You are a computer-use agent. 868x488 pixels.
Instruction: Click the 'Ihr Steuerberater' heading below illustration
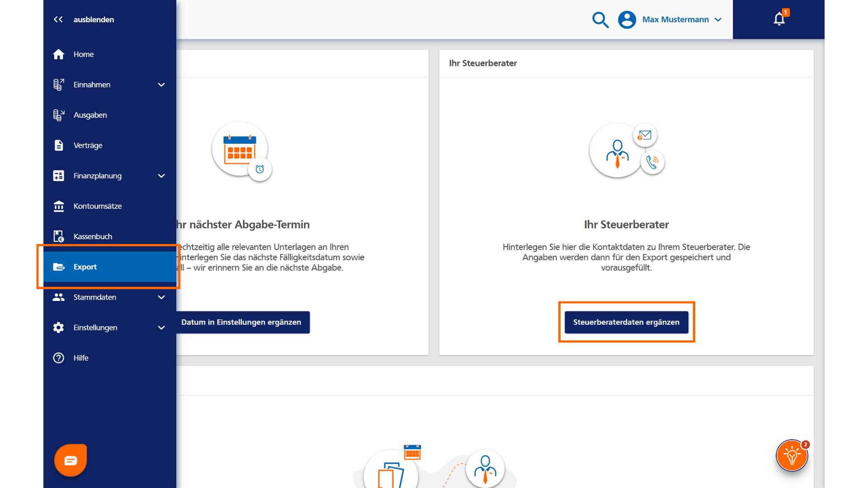pos(626,225)
